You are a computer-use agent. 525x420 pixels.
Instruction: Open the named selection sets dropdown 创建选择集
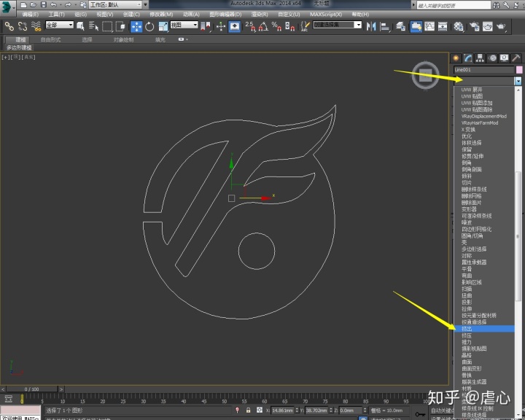337,25
